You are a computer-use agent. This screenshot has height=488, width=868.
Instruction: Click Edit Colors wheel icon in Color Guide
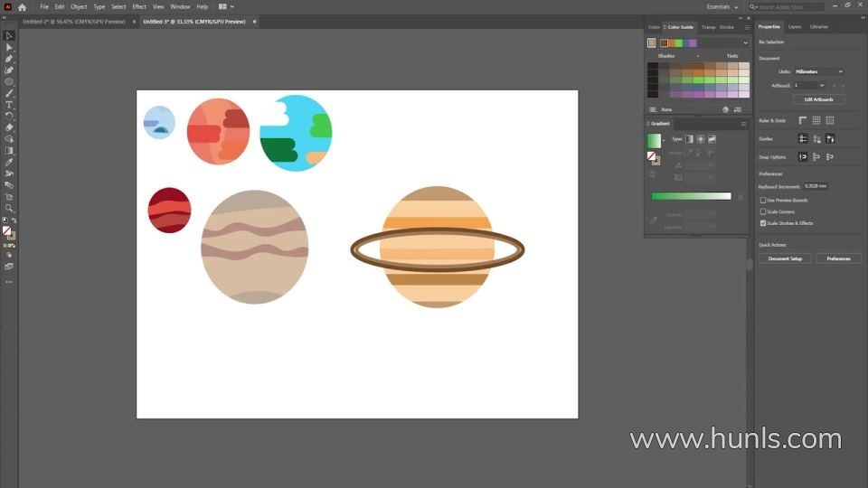(725, 109)
